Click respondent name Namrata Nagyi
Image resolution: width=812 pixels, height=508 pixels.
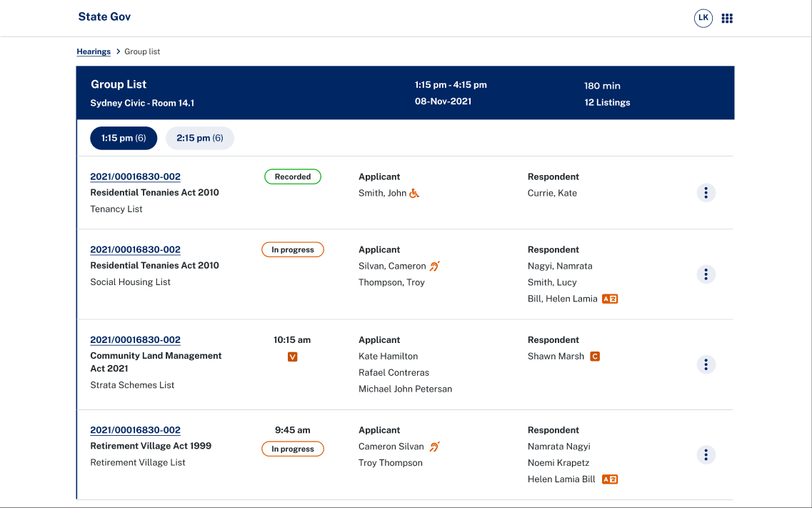[558, 447]
